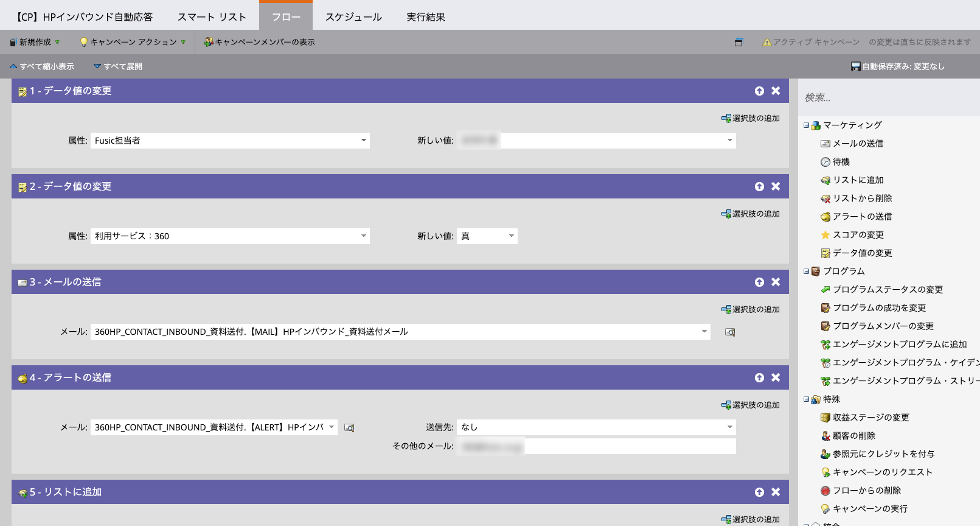The height and width of the screenshot is (526, 980).
Task: Switch to the スケジュール tab
Action: (x=353, y=17)
